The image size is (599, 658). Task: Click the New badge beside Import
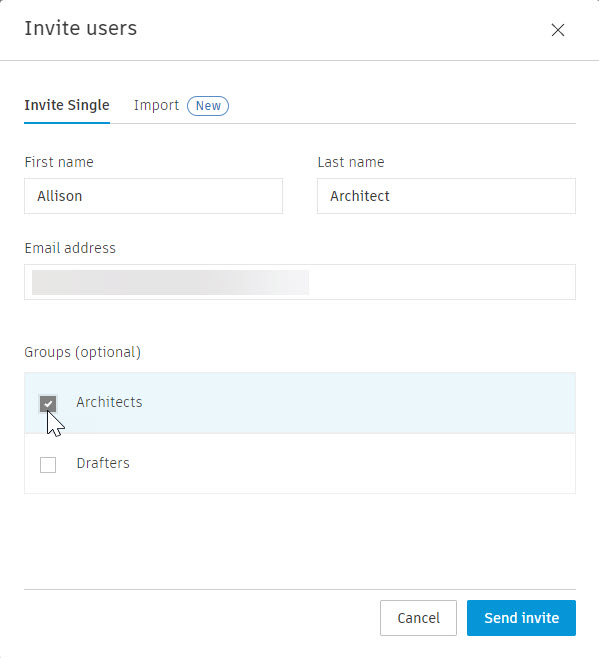pos(208,106)
